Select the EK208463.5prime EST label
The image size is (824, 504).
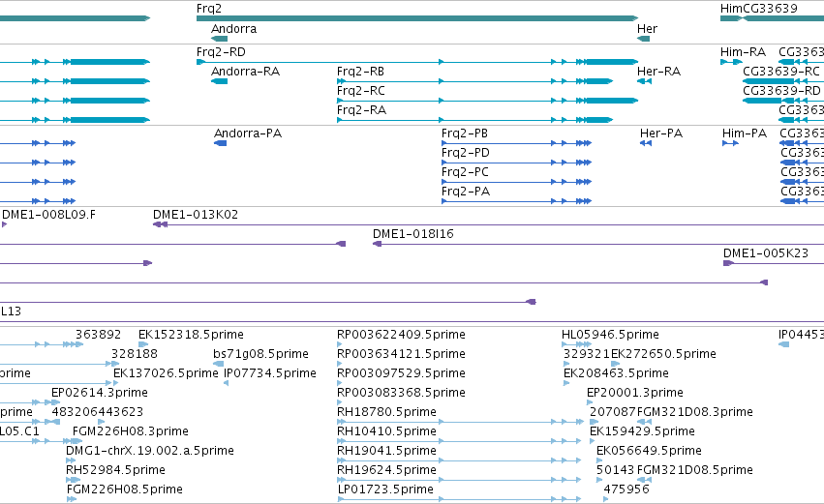point(616,373)
